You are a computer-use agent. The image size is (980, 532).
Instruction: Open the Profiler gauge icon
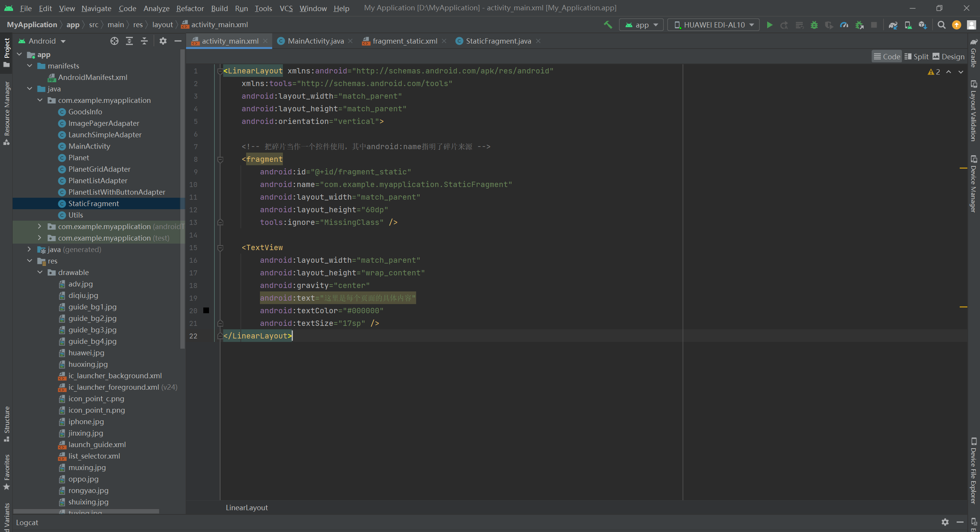coord(844,25)
